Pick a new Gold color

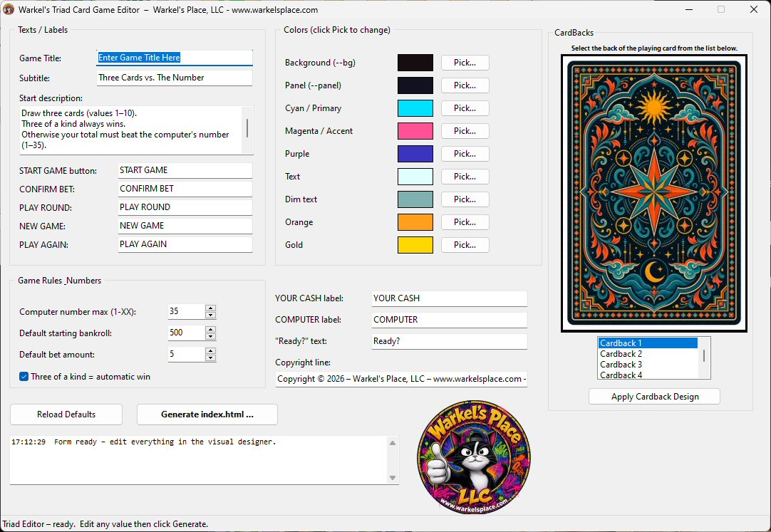point(465,244)
